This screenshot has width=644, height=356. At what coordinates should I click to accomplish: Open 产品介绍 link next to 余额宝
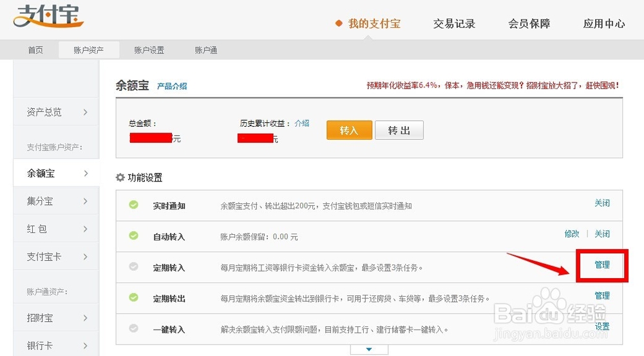[172, 86]
